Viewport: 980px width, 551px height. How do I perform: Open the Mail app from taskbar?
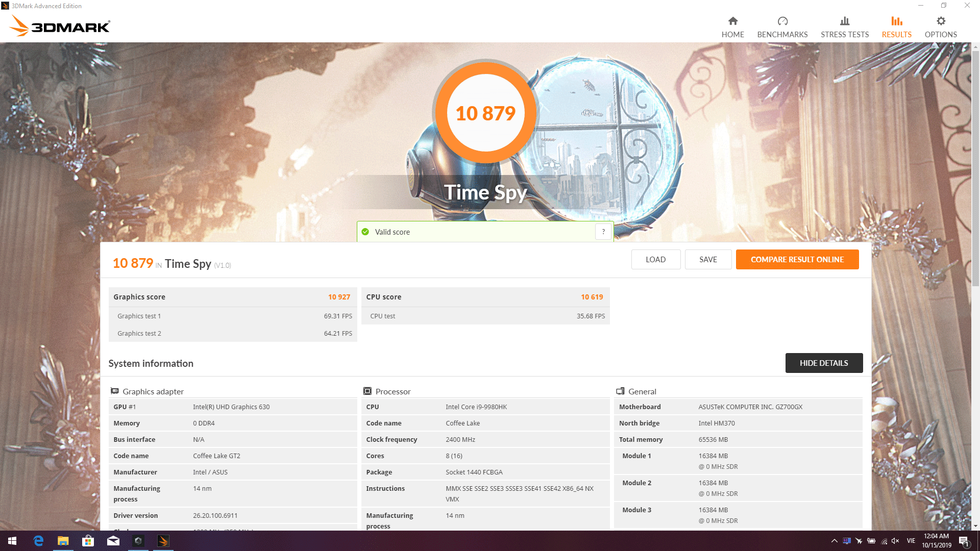113,541
